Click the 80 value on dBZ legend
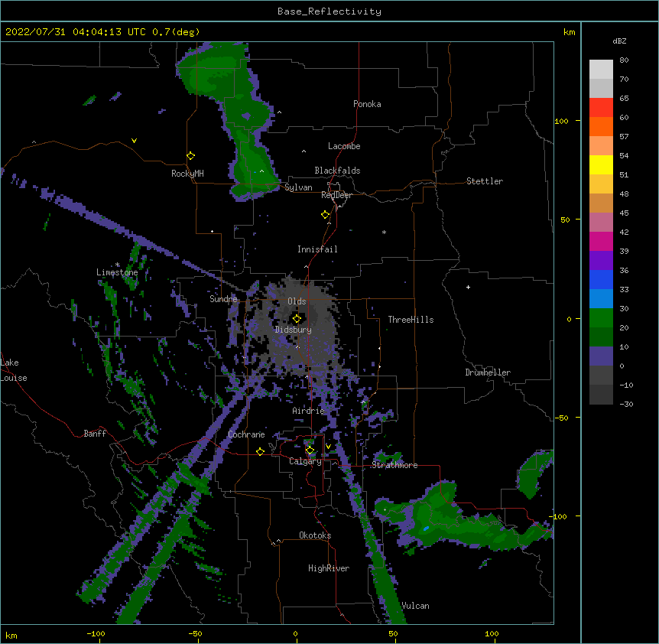The width and height of the screenshot is (659, 644). (624, 60)
